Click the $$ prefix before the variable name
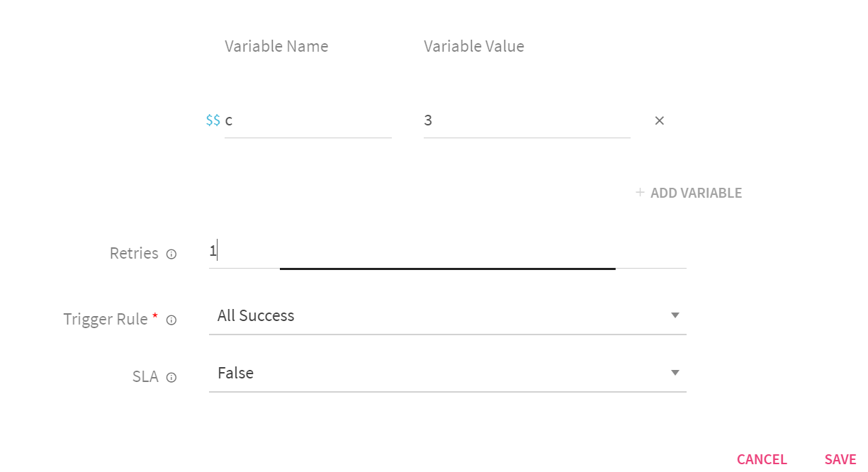Image resolution: width=868 pixels, height=472 pixels. tap(213, 120)
